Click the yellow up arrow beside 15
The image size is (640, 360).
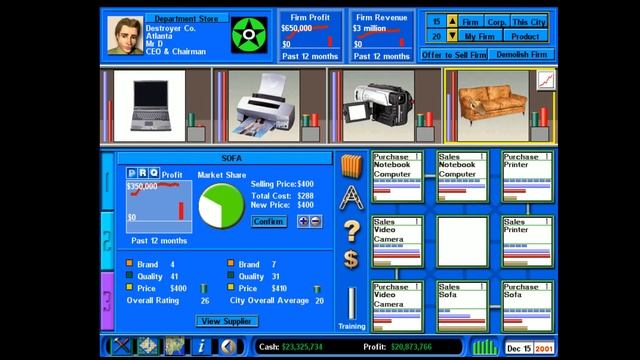pyautogui.click(x=452, y=21)
